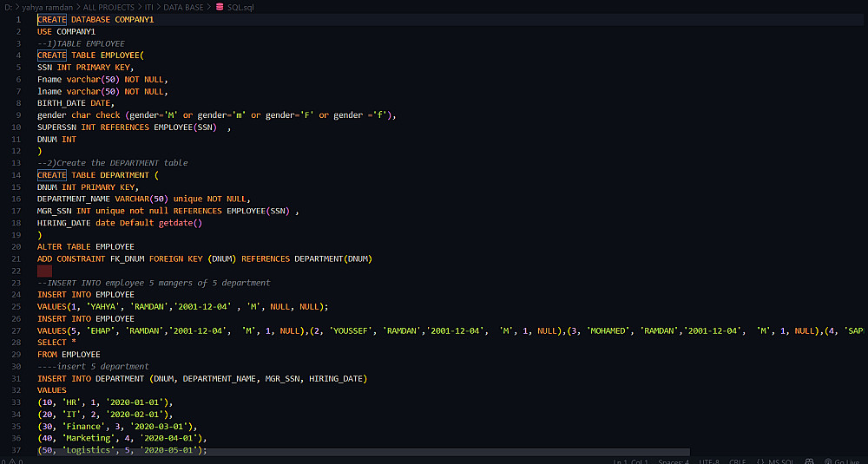Click 'SELECT *' on line 28
This screenshot has height=464, width=868.
point(56,343)
